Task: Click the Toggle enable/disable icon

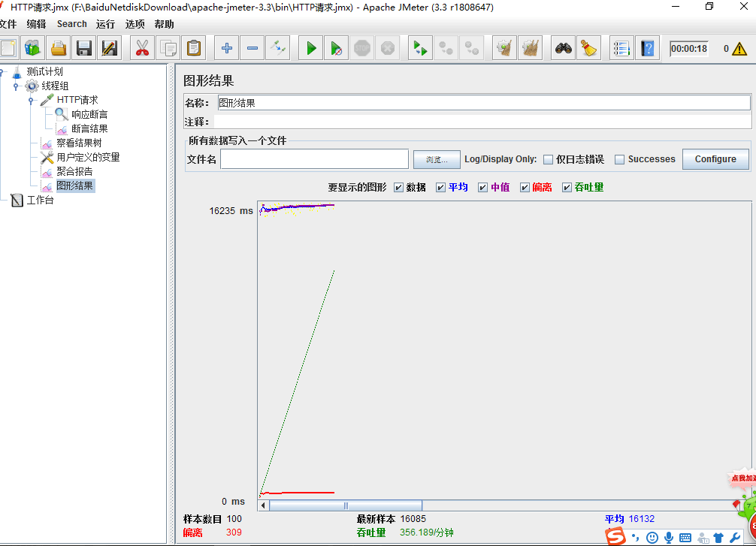Action: click(x=278, y=48)
